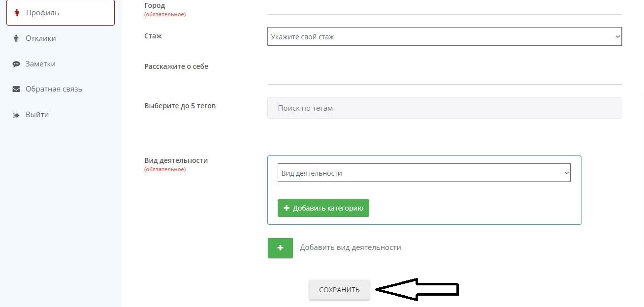Click the 'Добавить вид деятельности' text link
Screen dimensions: 644x307
point(350,247)
